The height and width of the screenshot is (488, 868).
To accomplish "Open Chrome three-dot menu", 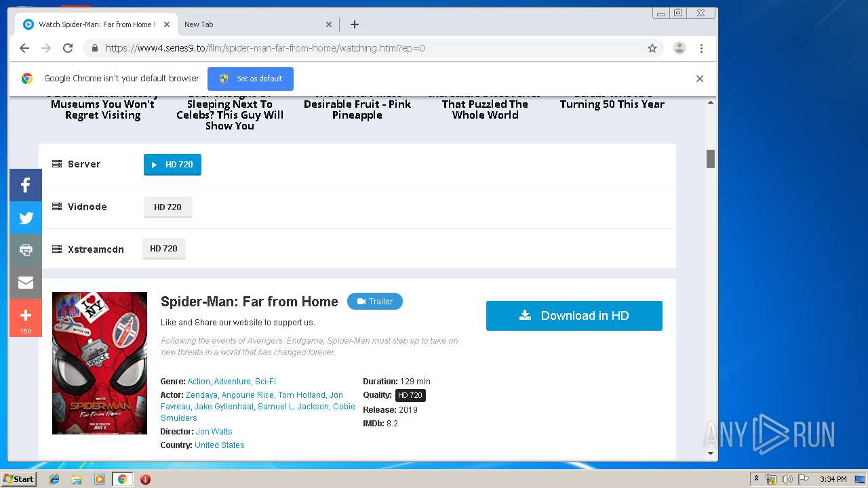I will pos(701,48).
